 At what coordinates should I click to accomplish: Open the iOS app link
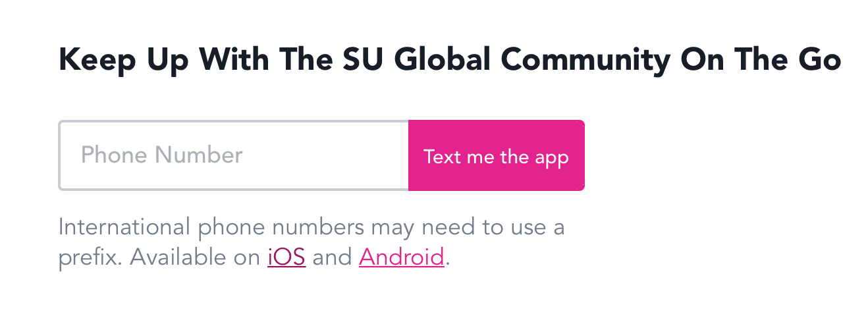pyautogui.click(x=286, y=256)
